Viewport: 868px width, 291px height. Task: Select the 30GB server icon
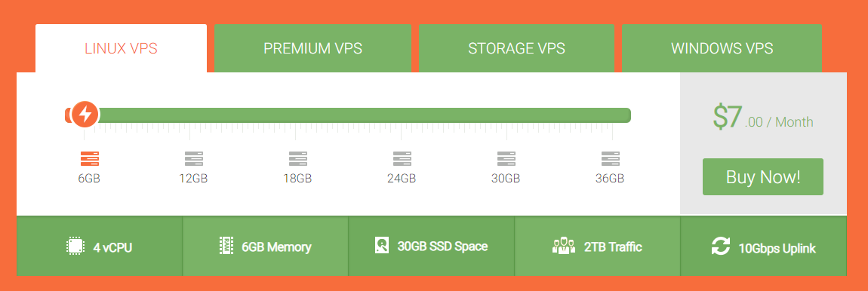(x=506, y=159)
